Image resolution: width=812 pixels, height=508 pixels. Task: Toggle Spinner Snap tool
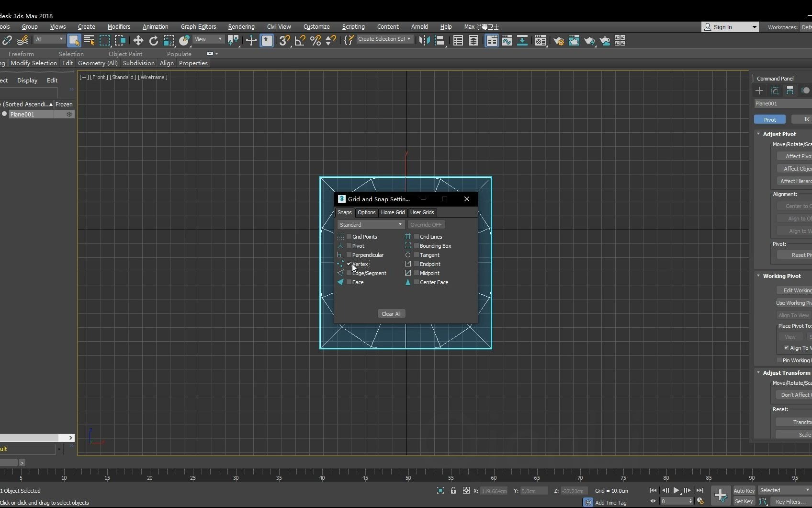point(330,41)
